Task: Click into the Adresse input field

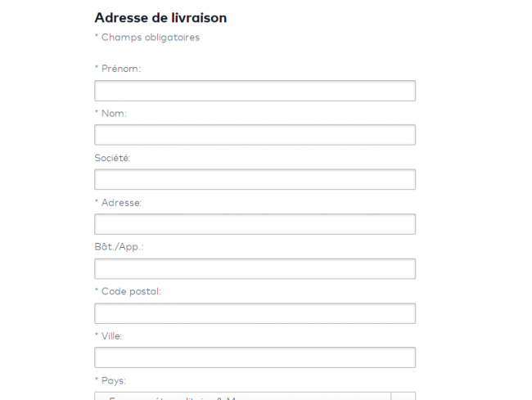Action: coord(255,224)
